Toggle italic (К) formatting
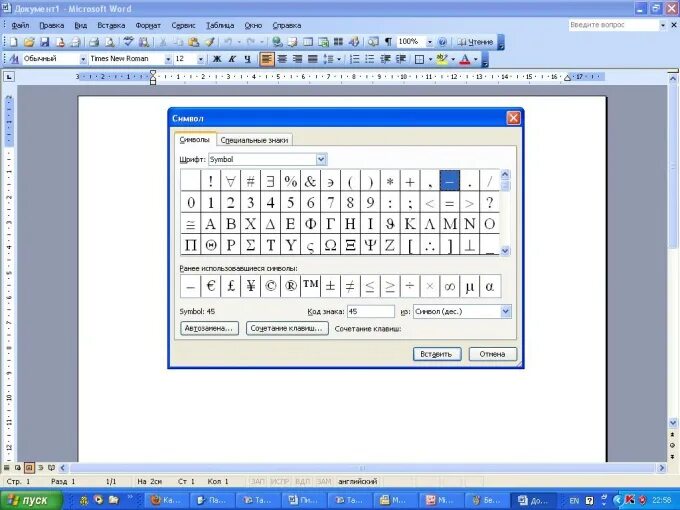Screen dimensions: 680x510 pos(232,59)
